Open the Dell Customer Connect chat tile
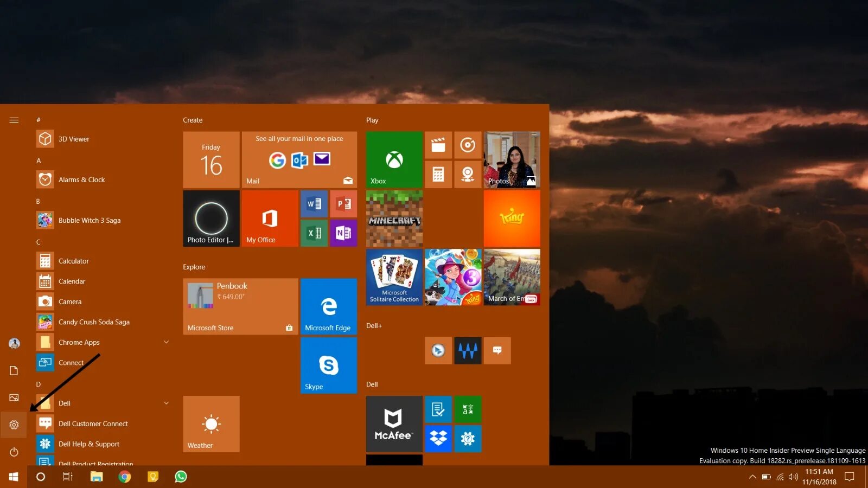 497,351
